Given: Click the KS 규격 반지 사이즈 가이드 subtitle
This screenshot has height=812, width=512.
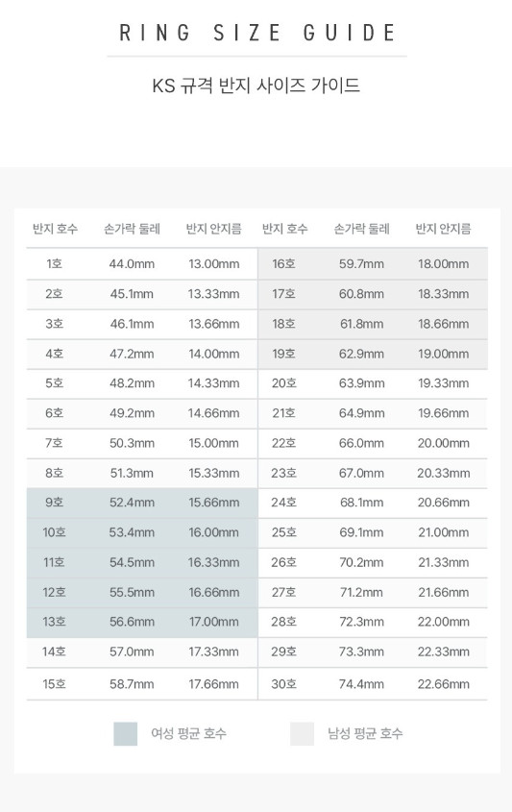Looking at the screenshot, I should (256, 86).
